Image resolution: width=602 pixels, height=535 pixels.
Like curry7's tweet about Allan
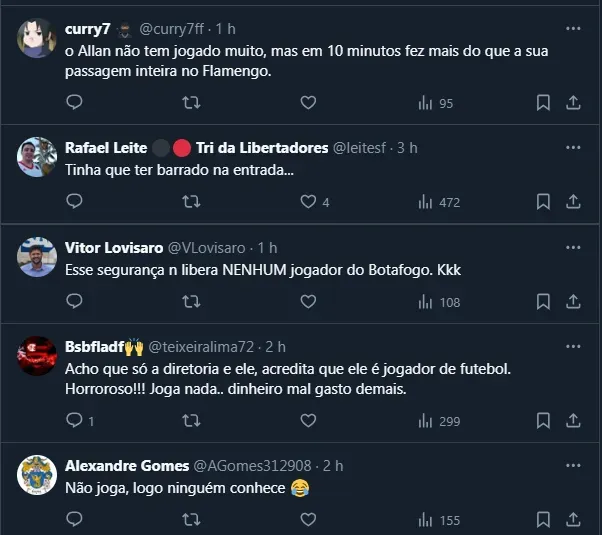pyautogui.click(x=308, y=102)
